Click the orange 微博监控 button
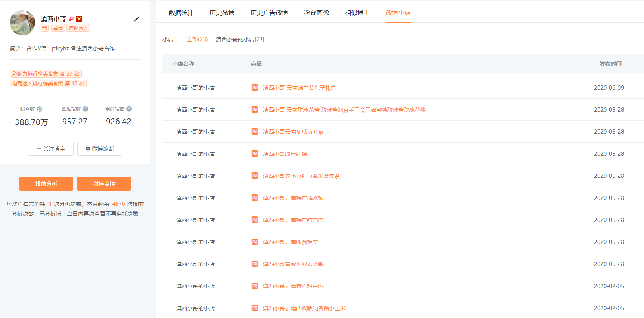The height and width of the screenshot is (318, 644). point(104,184)
